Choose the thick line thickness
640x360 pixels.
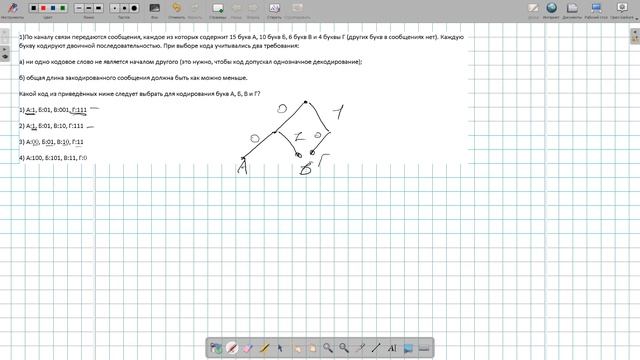point(98,8)
